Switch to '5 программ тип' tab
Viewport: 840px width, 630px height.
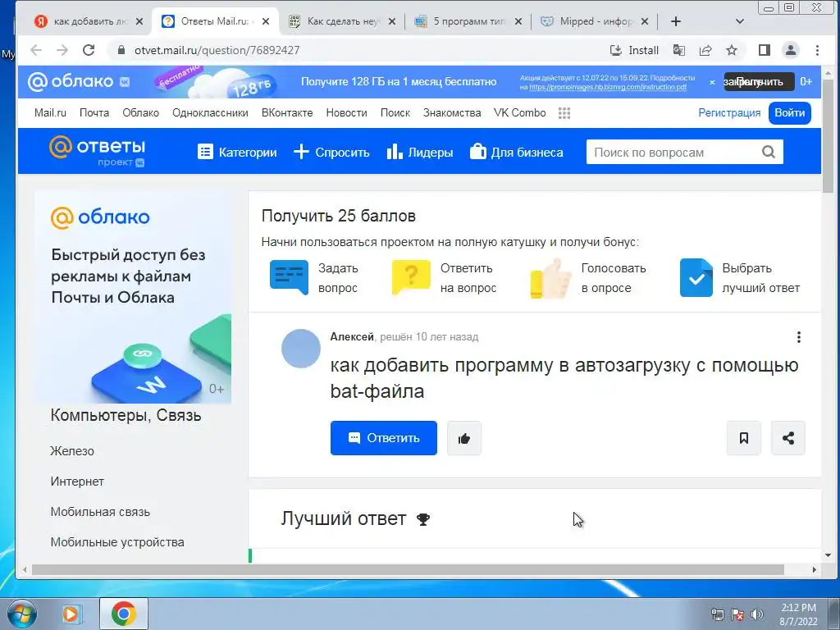point(468,21)
